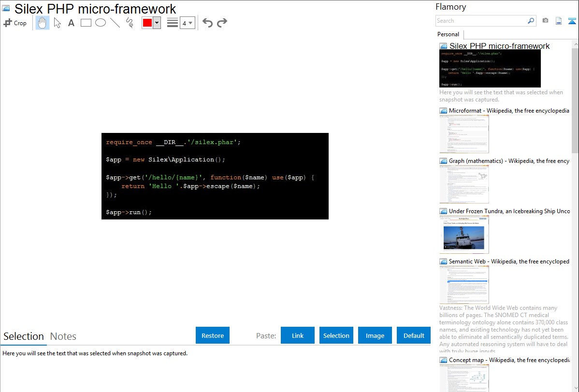
Task: Pick the rectangle shape tool
Action: point(86,23)
